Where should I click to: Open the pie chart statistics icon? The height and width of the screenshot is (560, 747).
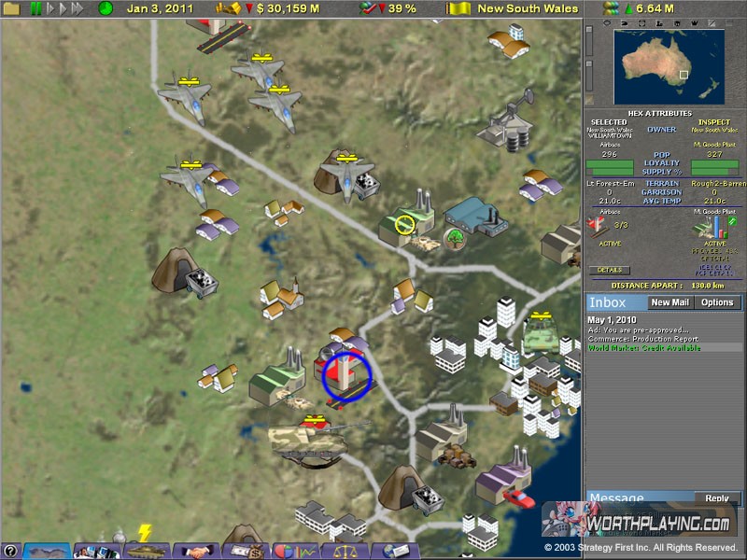point(295,551)
